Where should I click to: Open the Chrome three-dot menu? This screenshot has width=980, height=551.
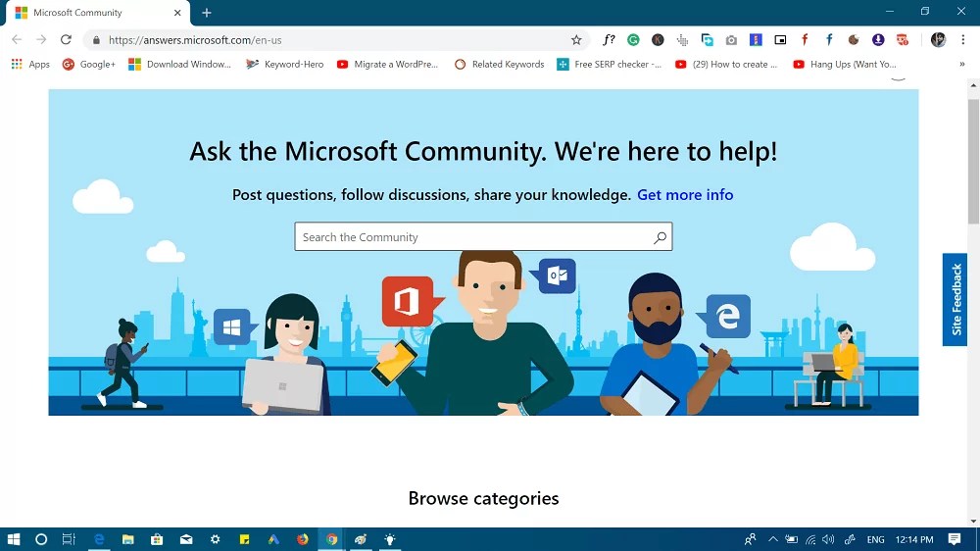click(962, 40)
